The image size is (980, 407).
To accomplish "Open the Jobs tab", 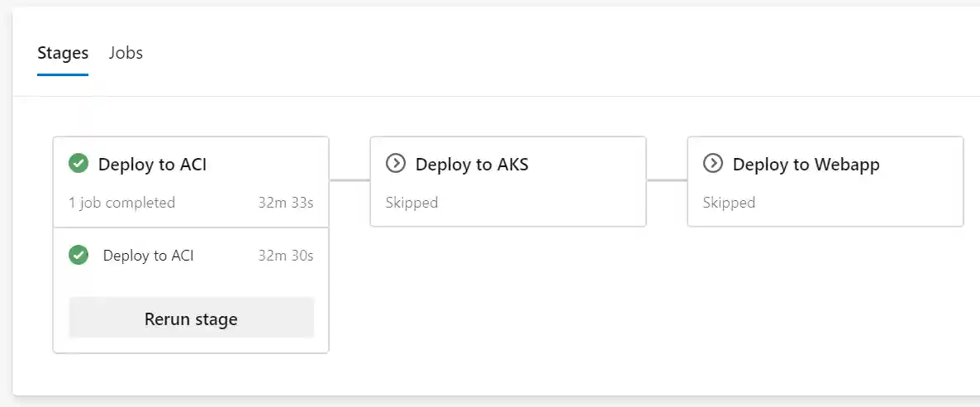I will click(126, 54).
